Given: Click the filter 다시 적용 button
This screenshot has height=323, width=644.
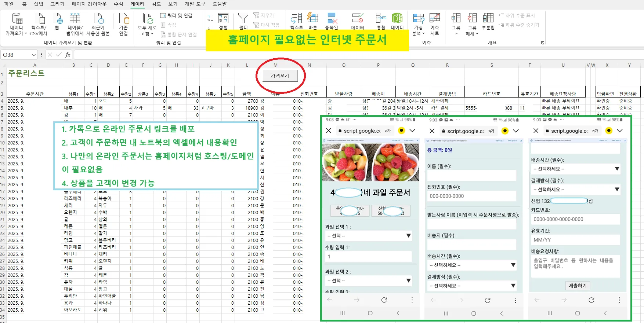Looking at the screenshot, I should (267, 25).
